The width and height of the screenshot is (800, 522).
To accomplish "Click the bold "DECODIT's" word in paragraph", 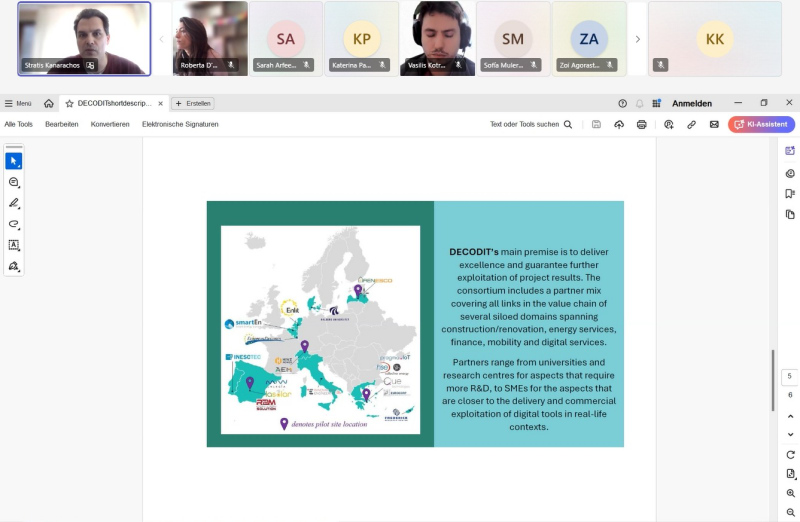I will coord(473,252).
